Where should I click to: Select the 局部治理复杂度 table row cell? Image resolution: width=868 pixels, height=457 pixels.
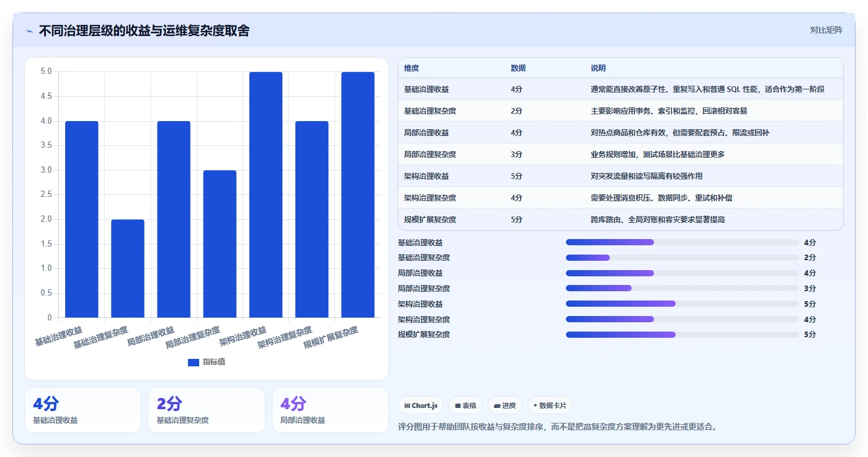[x=430, y=155]
